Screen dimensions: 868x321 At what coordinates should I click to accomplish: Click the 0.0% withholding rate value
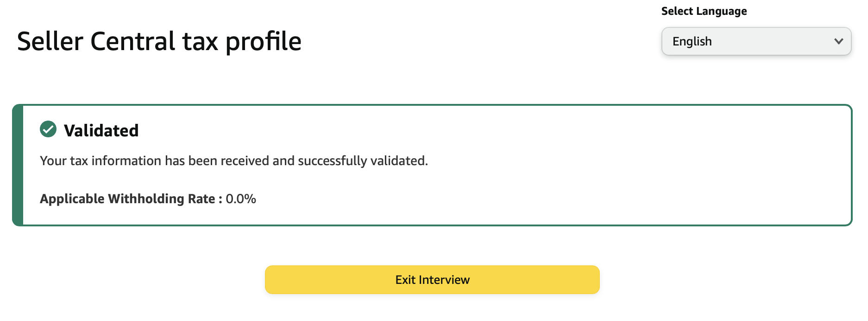241,199
